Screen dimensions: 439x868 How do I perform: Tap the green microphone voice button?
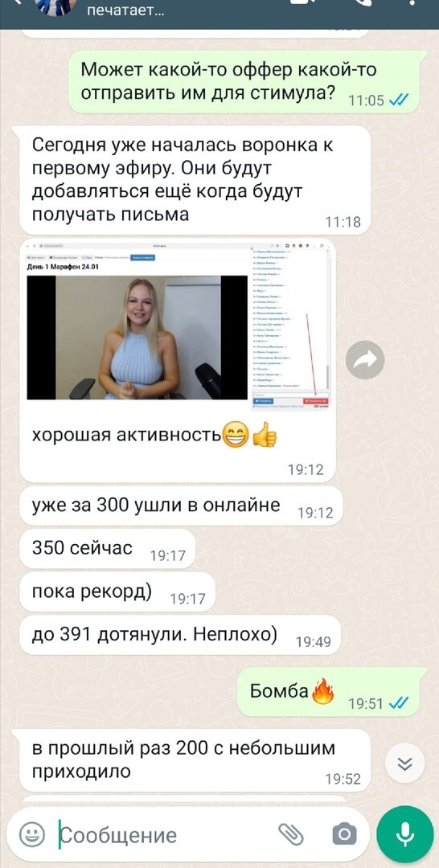404,833
